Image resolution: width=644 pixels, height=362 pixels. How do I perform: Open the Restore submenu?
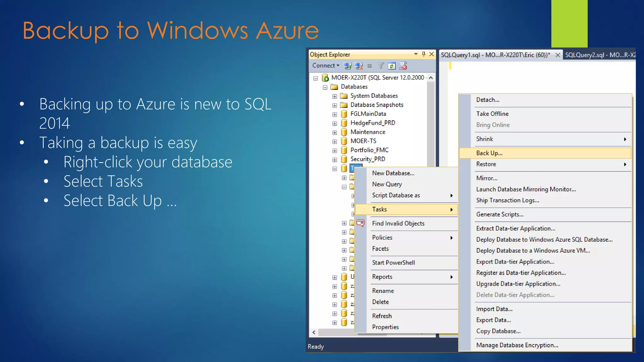[545, 164]
